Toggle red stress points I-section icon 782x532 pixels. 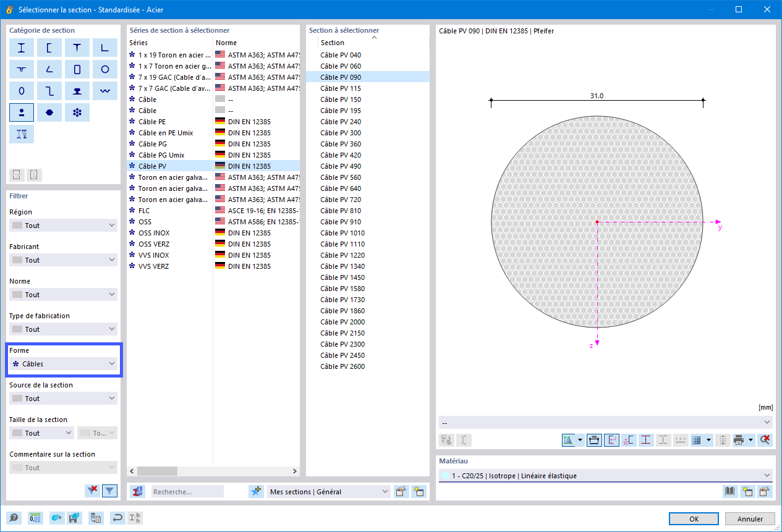(646, 440)
